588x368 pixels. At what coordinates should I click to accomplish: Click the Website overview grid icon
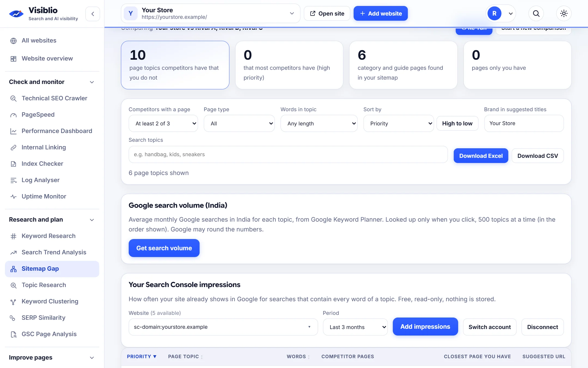(13, 59)
